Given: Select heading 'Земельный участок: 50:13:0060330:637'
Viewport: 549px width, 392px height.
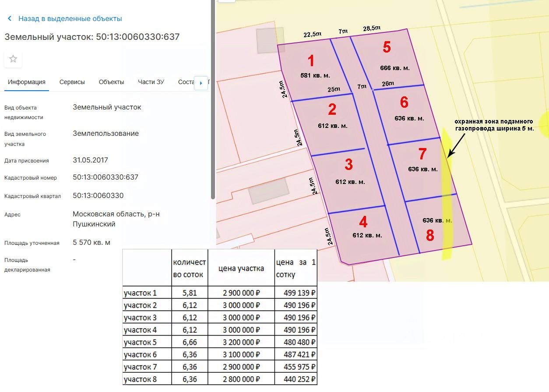Looking at the screenshot, I should coord(92,37).
